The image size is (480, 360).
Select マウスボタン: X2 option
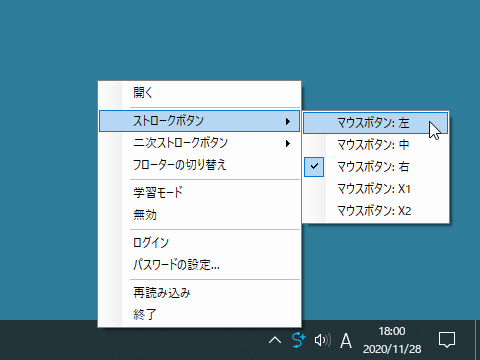click(376, 211)
